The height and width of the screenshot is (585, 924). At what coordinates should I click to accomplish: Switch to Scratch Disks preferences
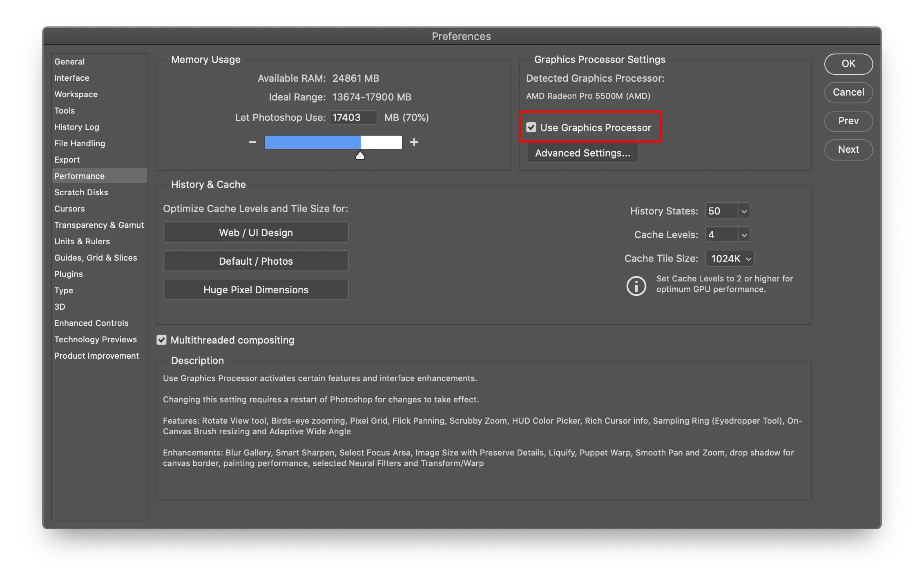tap(81, 192)
